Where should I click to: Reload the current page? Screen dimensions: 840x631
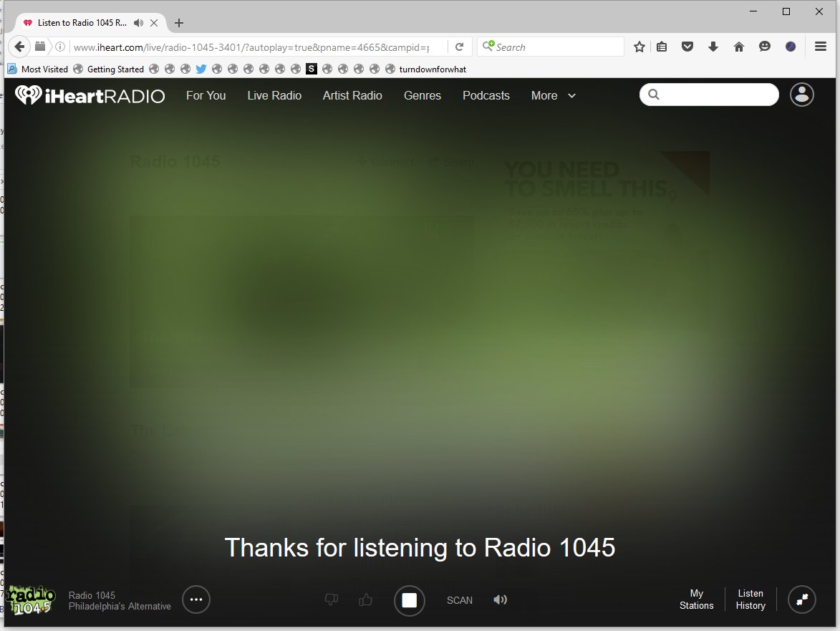[459, 47]
